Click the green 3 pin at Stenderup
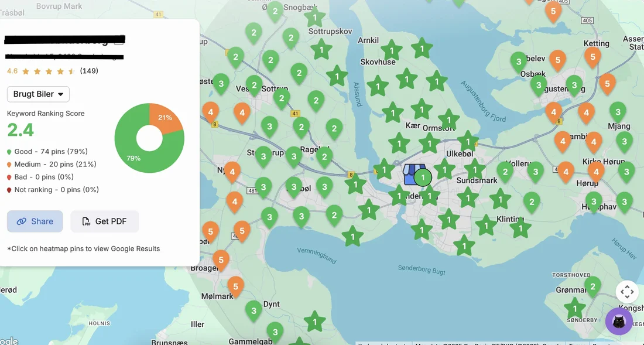This screenshot has height=345, width=644. coord(263,156)
